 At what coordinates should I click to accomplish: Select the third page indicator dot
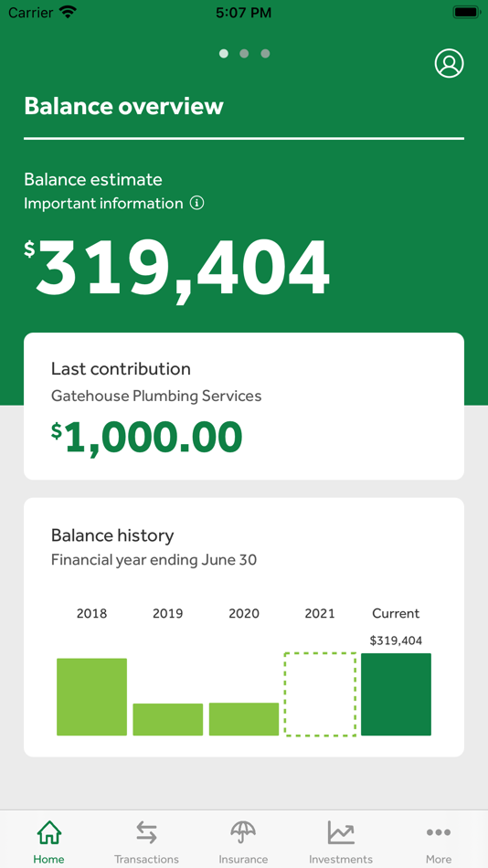pyautogui.click(x=265, y=54)
